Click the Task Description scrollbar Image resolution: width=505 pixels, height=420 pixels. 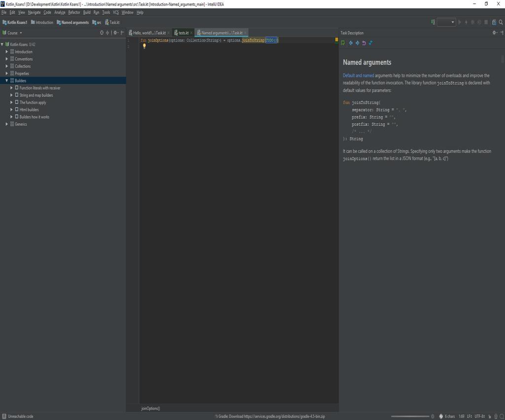point(502,59)
